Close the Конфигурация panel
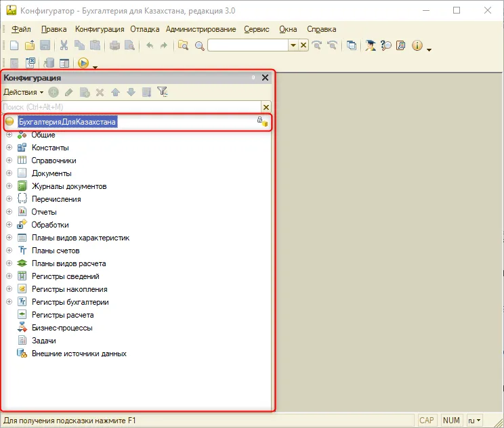 [x=265, y=78]
